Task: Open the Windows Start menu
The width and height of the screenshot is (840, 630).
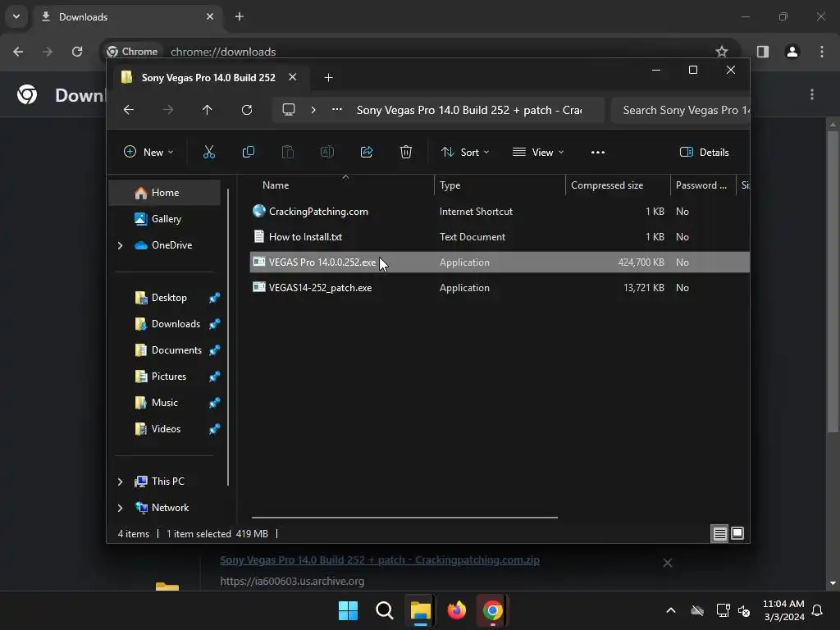Action: click(x=348, y=610)
